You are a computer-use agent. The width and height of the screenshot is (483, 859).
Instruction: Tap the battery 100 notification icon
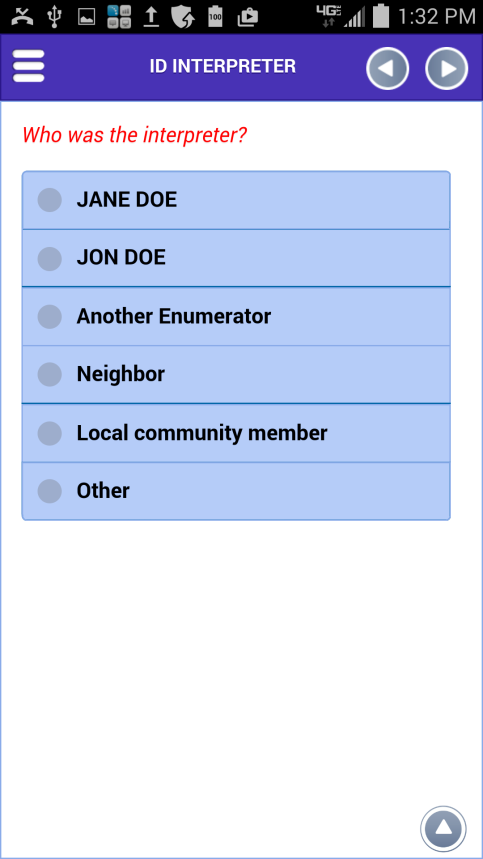215,17
